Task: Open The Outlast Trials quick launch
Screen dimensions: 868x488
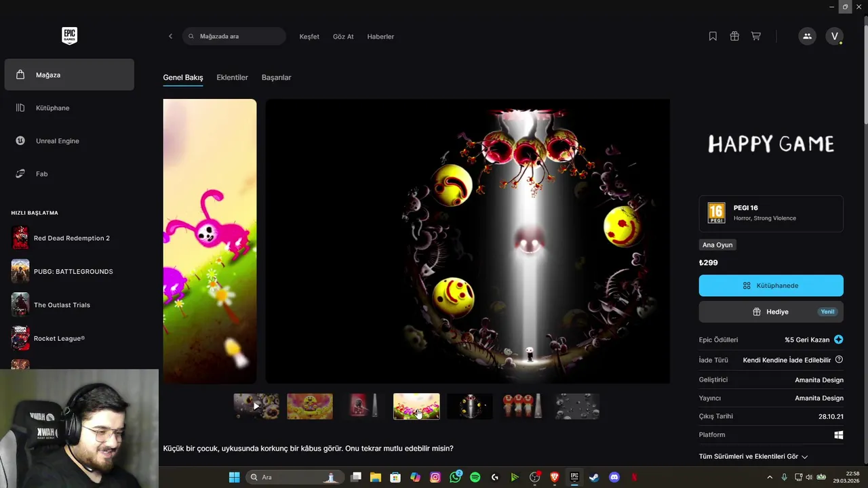Action: click(x=69, y=305)
